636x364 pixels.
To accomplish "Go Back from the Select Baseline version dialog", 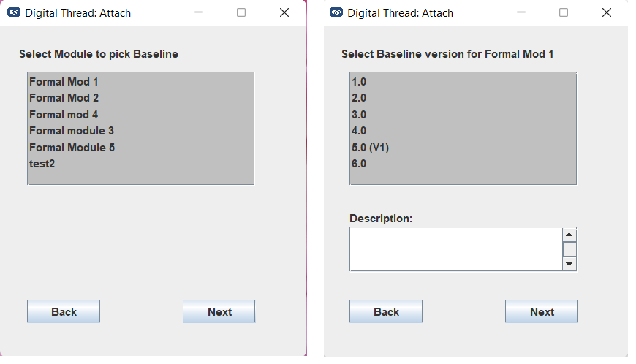I will point(386,311).
